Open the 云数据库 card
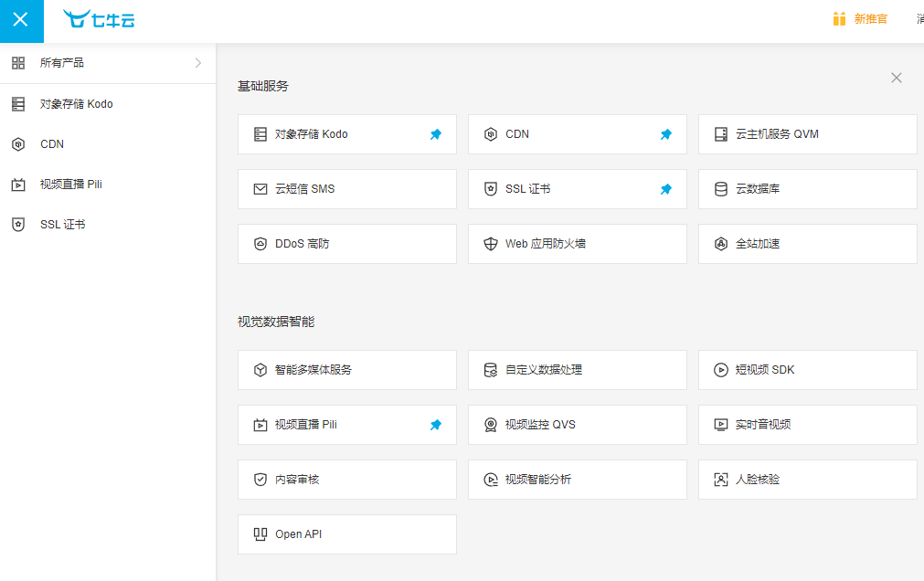This screenshot has height=581, width=924. (808, 189)
